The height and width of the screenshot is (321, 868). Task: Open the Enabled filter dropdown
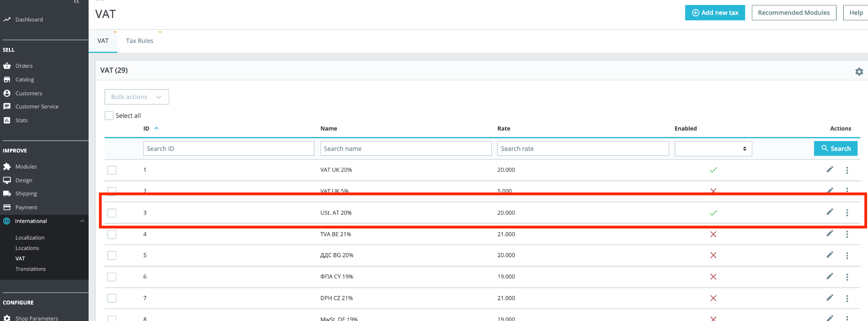click(x=713, y=149)
